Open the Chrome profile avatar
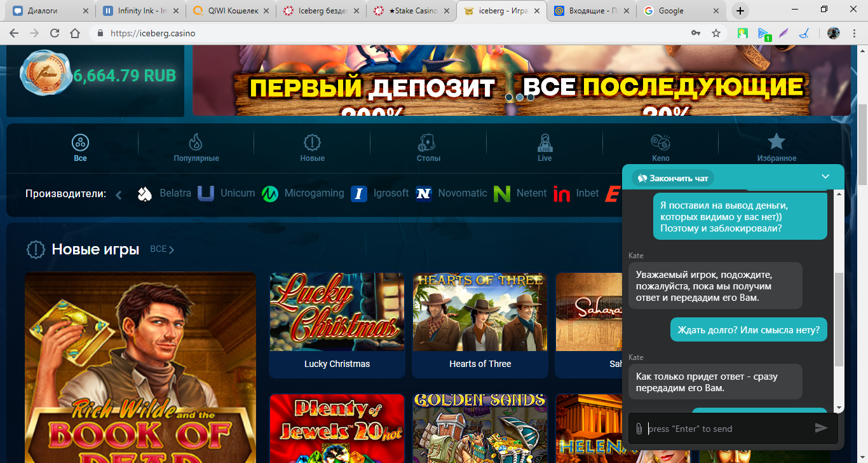 (x=834, y=33)
